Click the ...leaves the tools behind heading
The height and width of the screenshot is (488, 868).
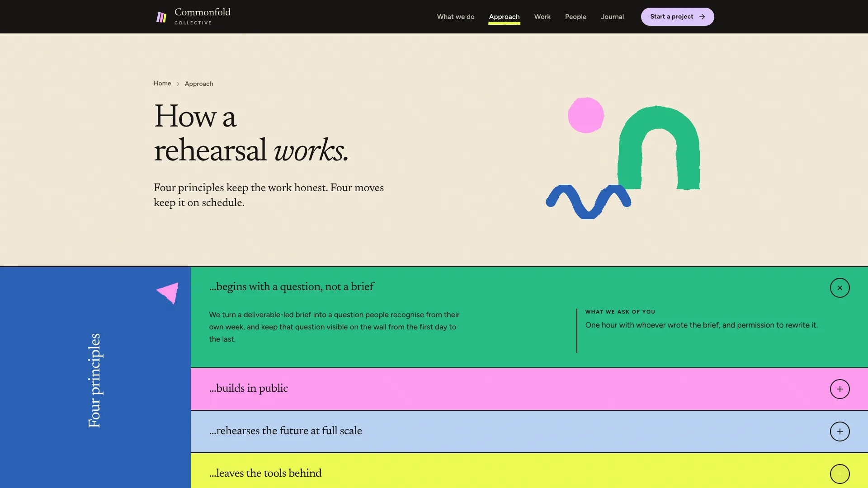click(265, 473)
